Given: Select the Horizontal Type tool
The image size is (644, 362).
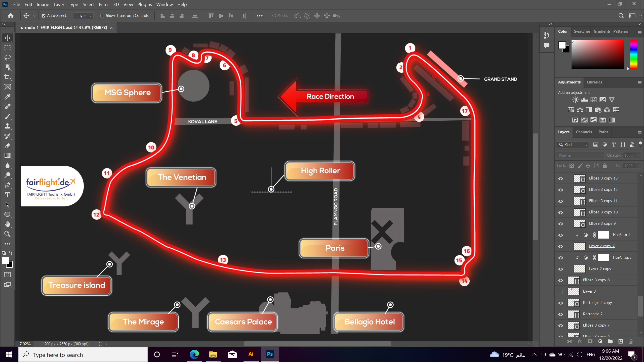Looking at the screenshot, I should [x=8, y=195].
